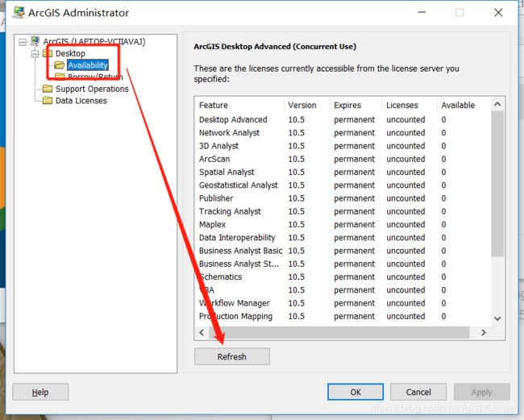Image resolution: width=524 pixels, height=420 pixels.
Task: Click the OK button
Action: click(x=356, y=392)
